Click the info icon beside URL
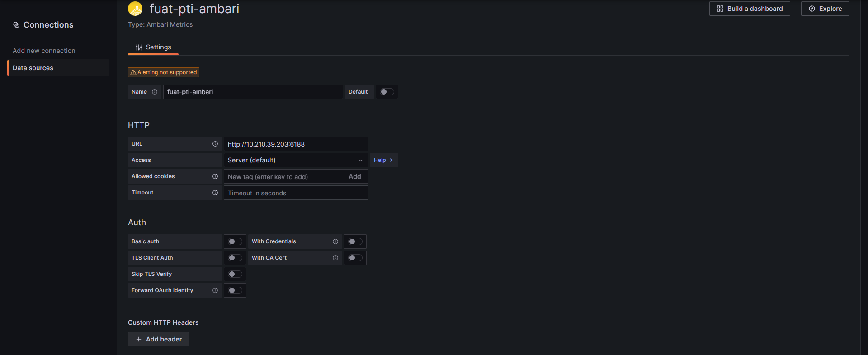 pos(215,144)
